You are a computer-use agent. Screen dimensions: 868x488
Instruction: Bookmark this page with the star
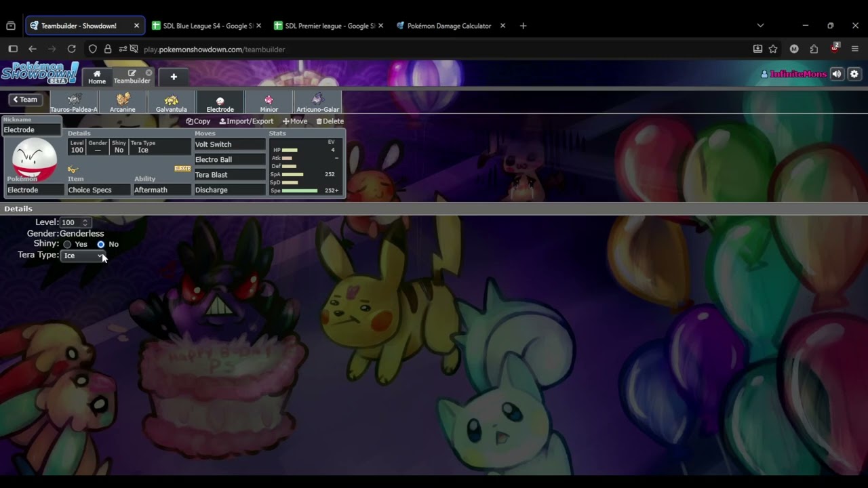pyautogui.click(x=773, y=49)
